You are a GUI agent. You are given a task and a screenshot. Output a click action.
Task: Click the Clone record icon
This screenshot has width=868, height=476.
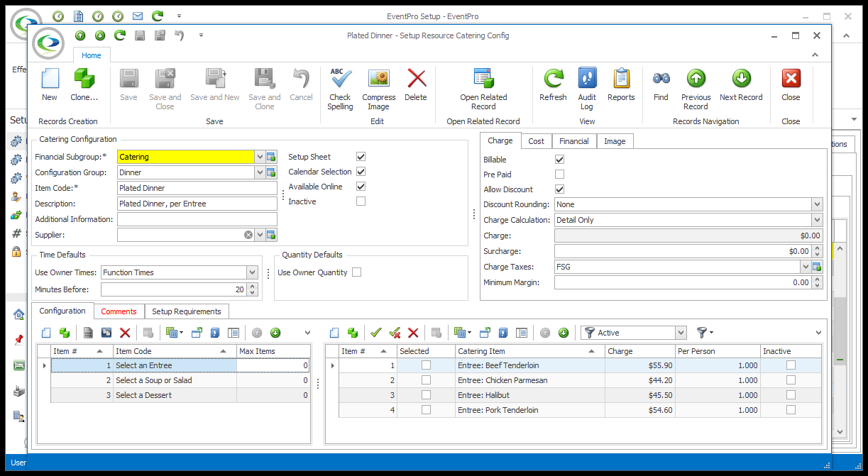(x=84, y=78)
